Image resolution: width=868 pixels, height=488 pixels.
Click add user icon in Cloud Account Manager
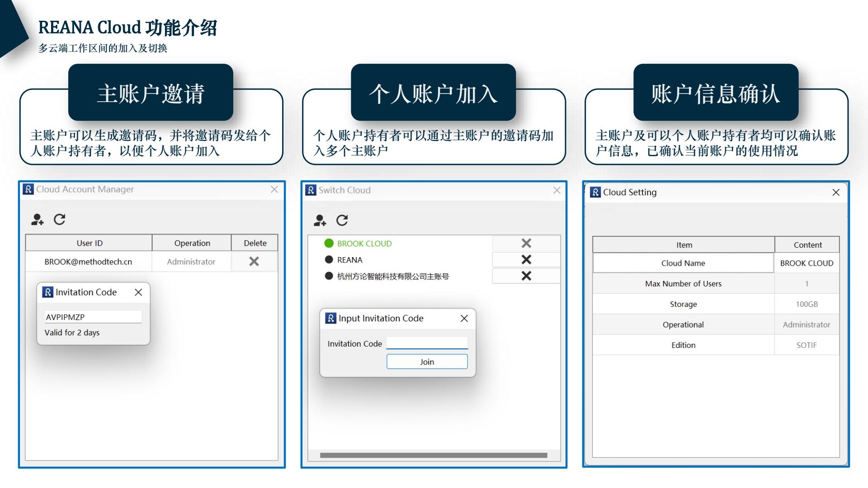click(x=37, y=220)
